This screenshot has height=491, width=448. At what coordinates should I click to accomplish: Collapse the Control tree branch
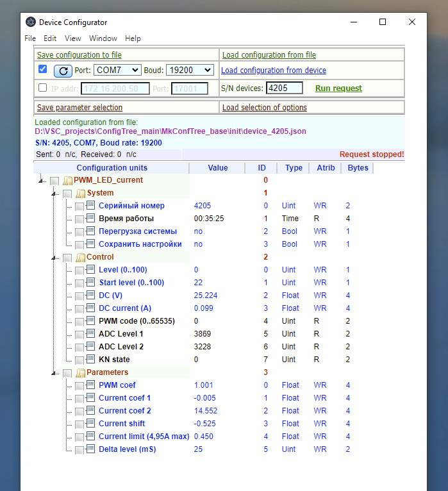coord(54,258)
